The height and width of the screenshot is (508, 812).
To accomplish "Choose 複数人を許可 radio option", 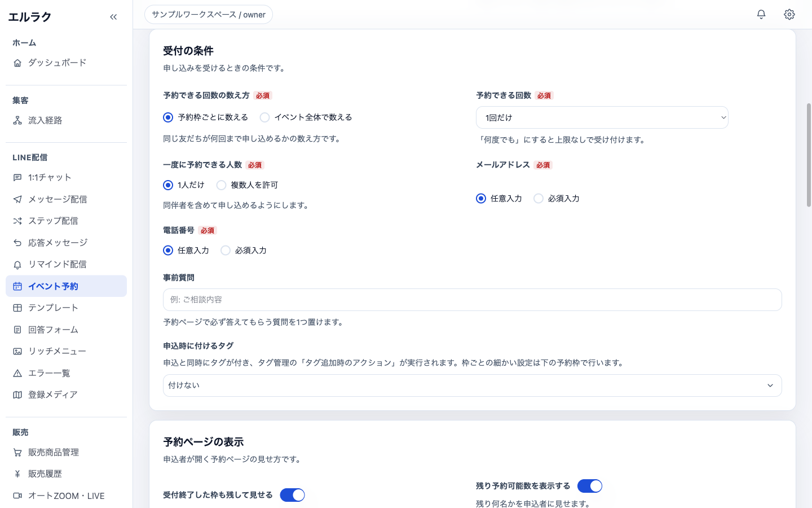I will [221, 185].
